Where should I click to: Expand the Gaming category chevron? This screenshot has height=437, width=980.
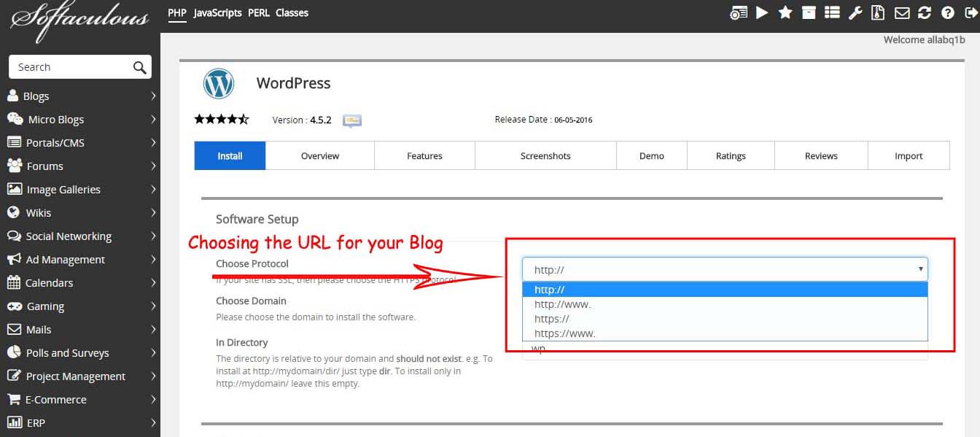(x=153, y=306)
